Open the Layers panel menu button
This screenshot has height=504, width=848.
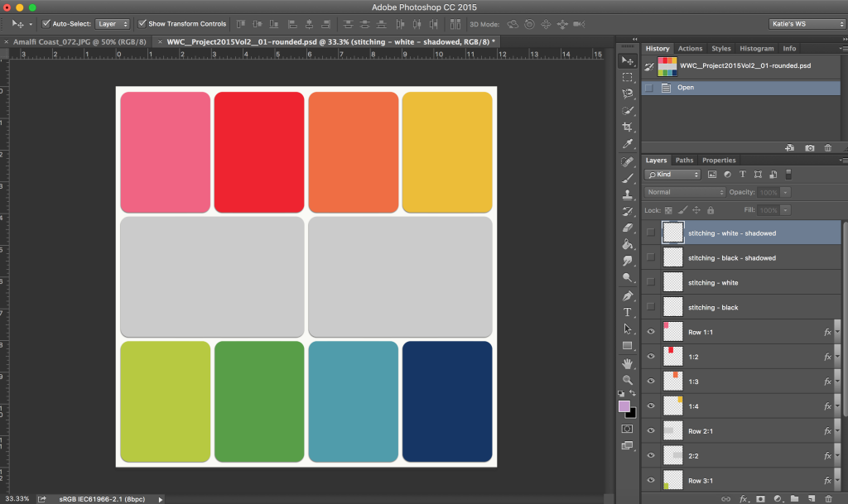(843, 160)
